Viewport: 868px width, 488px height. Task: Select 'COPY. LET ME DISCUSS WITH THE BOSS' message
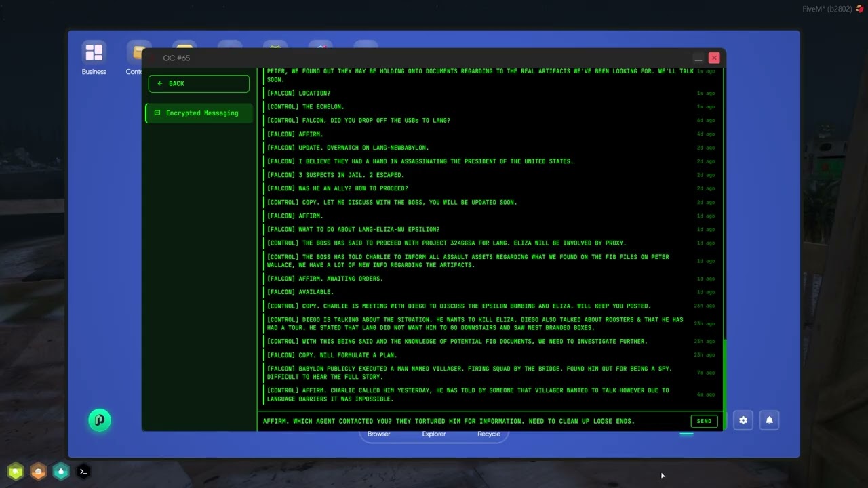pyautogui.click(x=490, y=202)
